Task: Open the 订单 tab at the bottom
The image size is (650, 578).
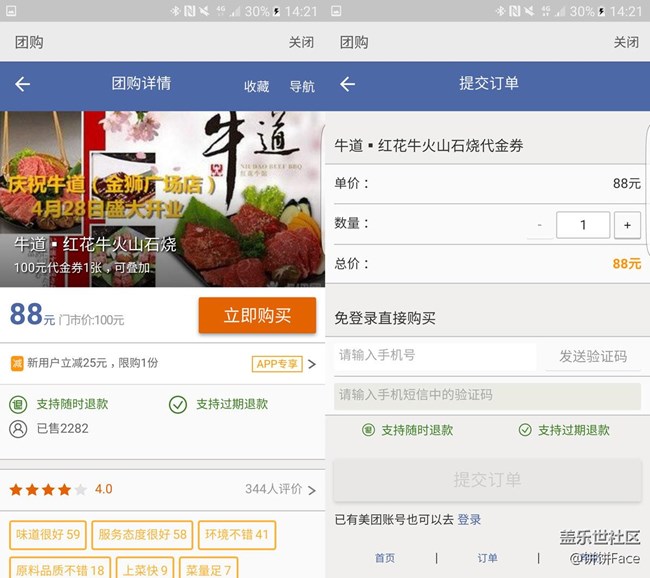Action: 487,558
